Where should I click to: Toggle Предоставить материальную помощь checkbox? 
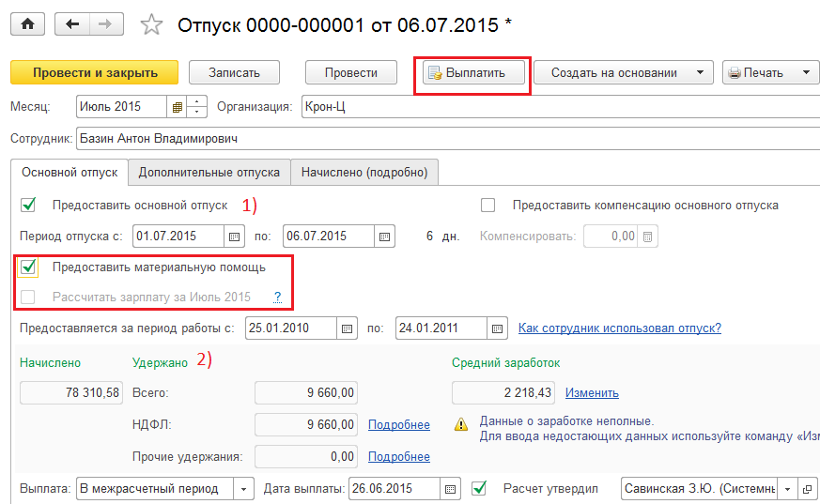coord(28,267)
